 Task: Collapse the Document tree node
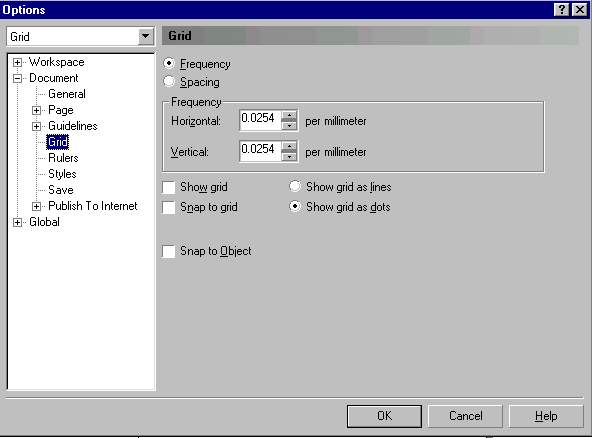coord(17,79)
